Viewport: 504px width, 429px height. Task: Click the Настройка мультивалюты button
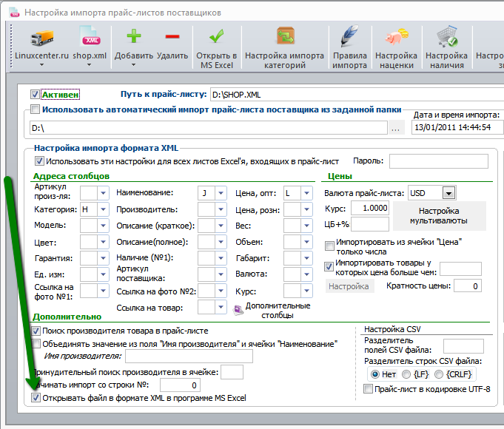click(x=440, y=216)
